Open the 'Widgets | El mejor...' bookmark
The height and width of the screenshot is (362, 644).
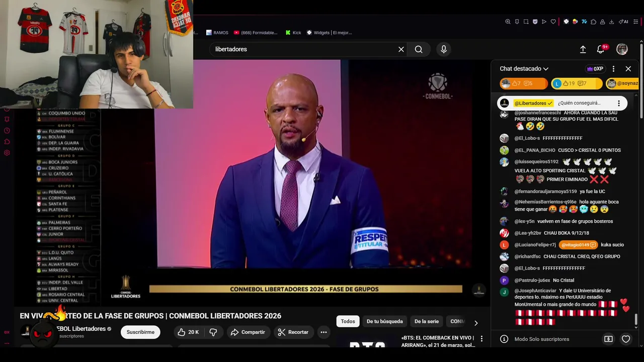pyautogui.click(x=330, y=33)
